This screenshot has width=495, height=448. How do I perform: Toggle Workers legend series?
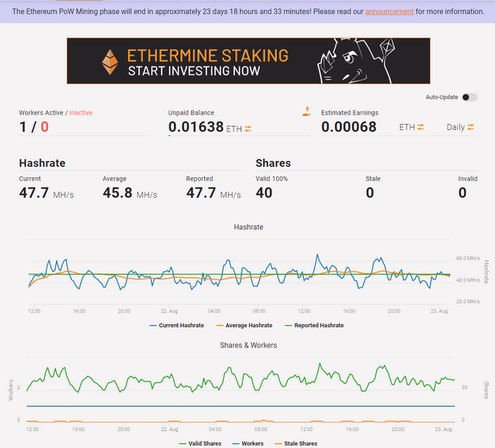click(x=247, y=443)
